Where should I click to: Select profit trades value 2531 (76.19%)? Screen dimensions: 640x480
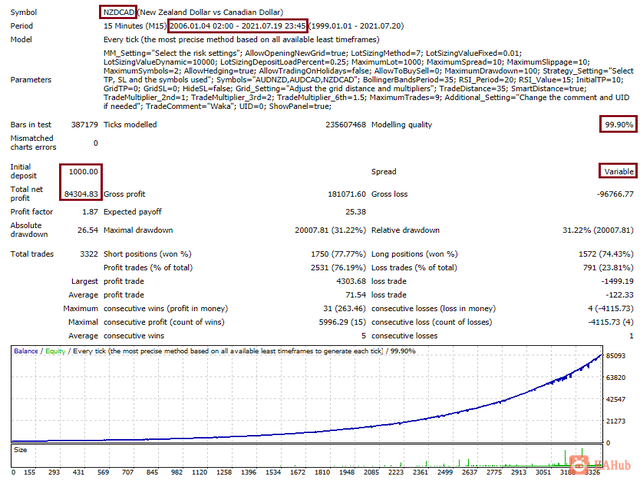(x=338, y=268)
